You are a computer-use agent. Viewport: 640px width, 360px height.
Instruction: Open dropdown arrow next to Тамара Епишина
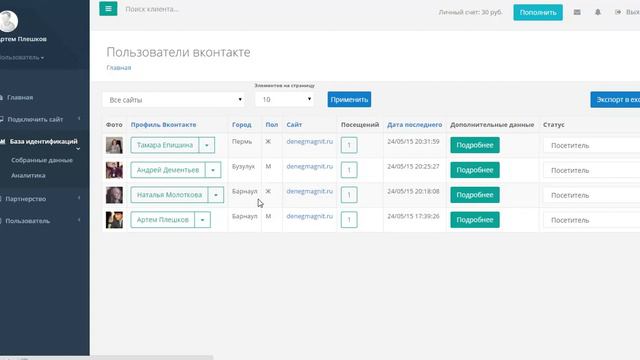[x=207, y=145]
